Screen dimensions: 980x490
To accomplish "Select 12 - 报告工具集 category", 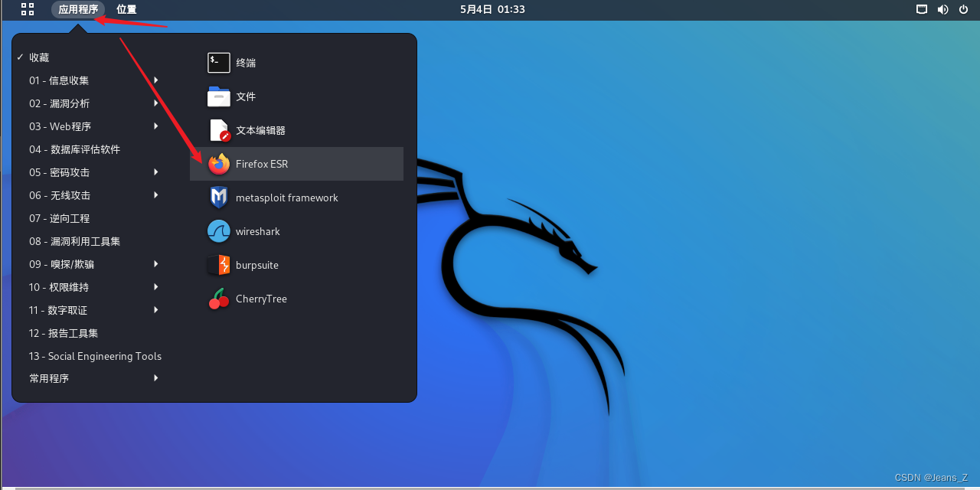I will [x=64, y=333].
